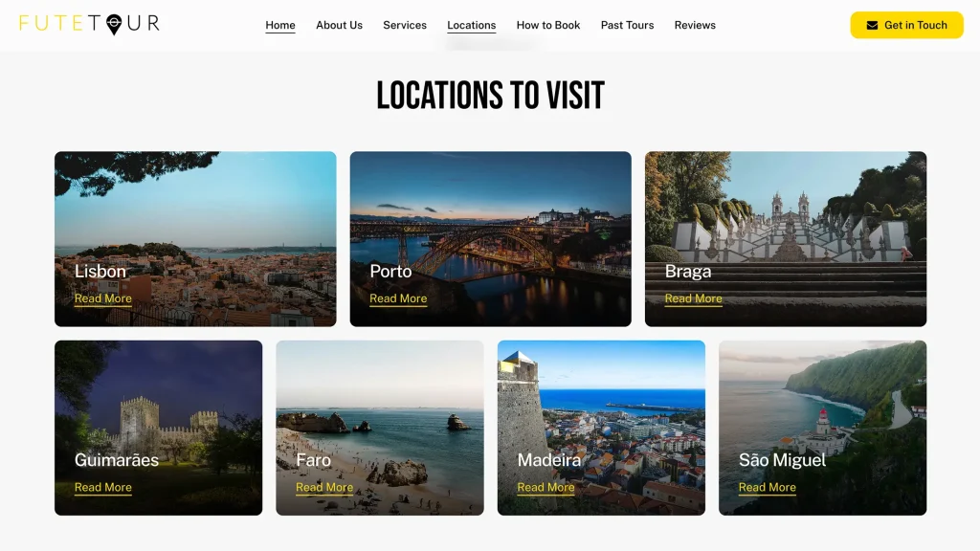Visit the Past Tours section
Viewport: 980px width, 551px height.
coord(627,25)
